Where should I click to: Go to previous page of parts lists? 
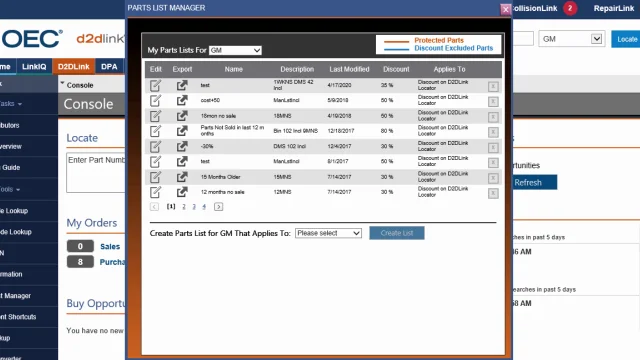pyautogui.click(x=154, y=207)
